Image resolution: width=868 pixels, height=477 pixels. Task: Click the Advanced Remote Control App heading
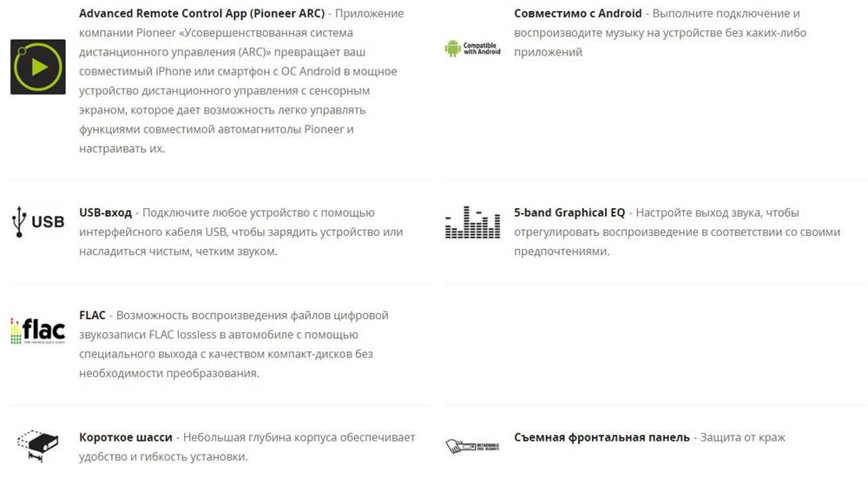(201, 13)
